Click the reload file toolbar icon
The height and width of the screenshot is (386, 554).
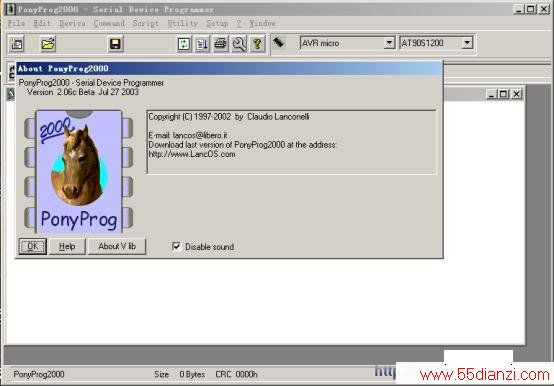tap(184, 44)
